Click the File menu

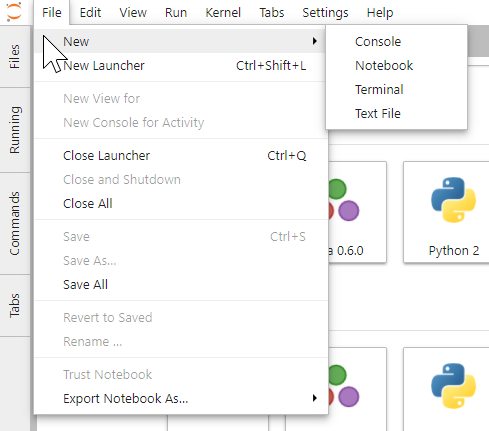coord(52,12)
